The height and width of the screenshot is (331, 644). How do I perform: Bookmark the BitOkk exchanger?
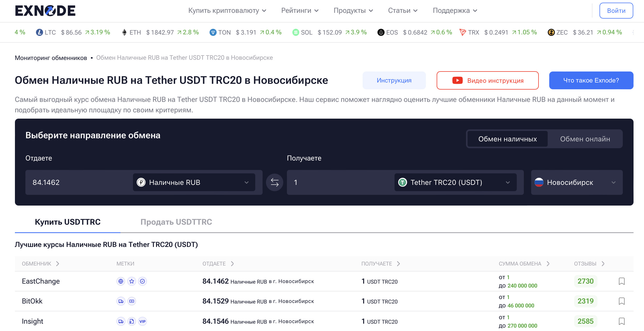click(621, 301)
